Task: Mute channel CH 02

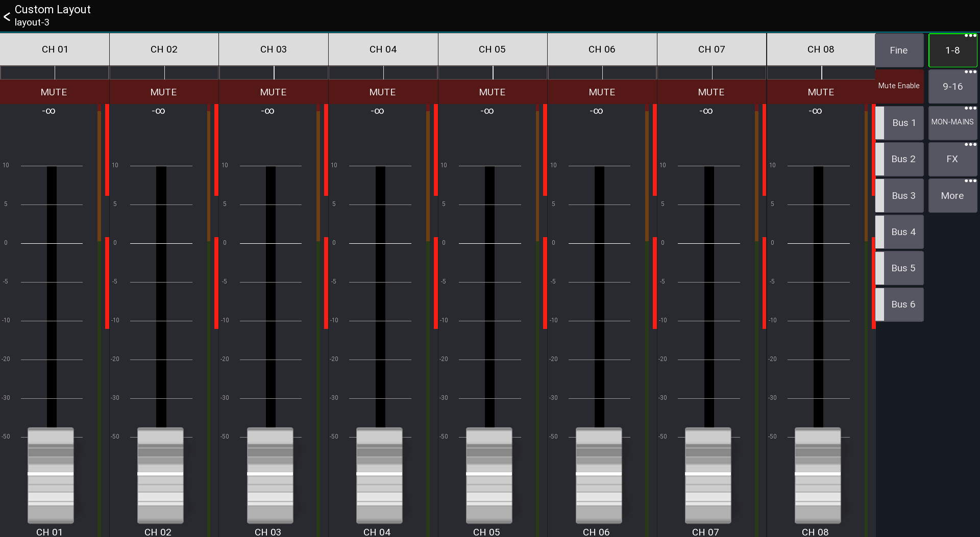Action: click(164, 92)
